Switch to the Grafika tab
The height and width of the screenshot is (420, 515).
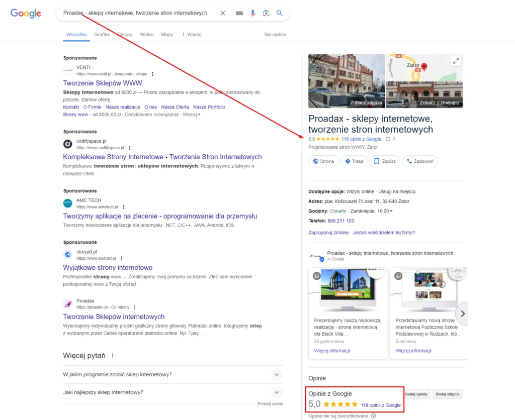pos(102,35)
